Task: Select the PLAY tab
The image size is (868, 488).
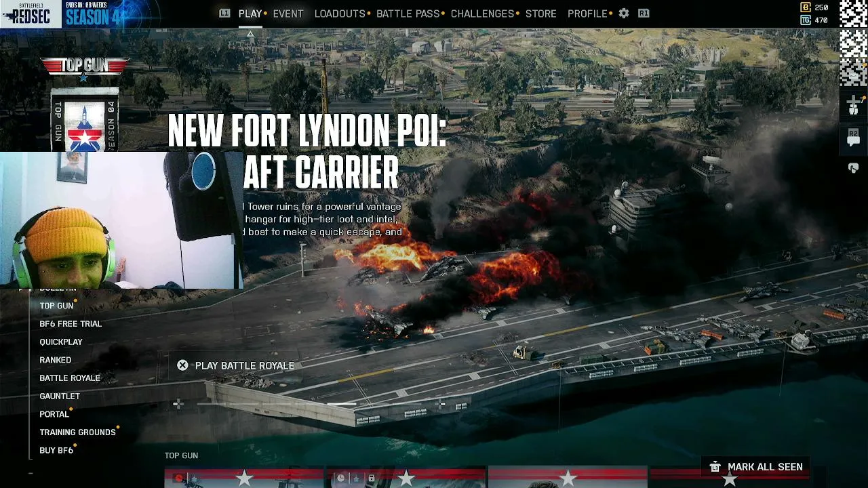Action: click(x=250, y=14)
